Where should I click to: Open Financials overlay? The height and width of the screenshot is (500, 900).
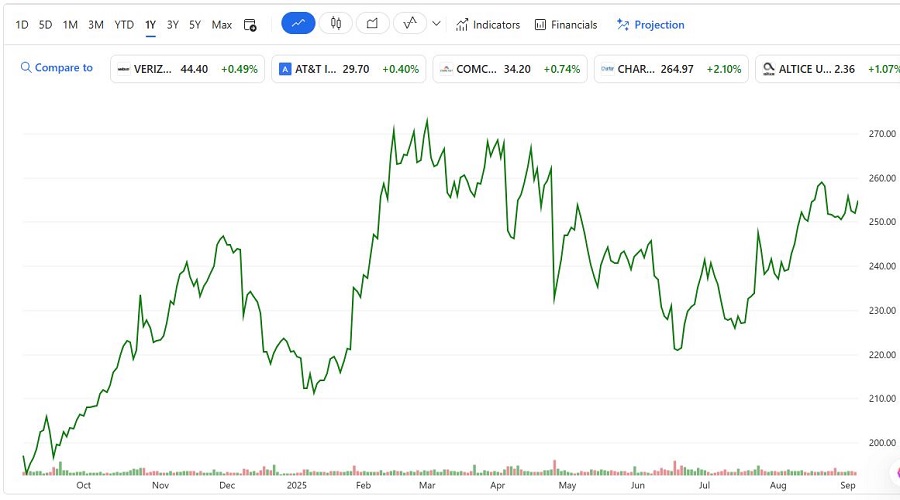(x=566, y=25)
